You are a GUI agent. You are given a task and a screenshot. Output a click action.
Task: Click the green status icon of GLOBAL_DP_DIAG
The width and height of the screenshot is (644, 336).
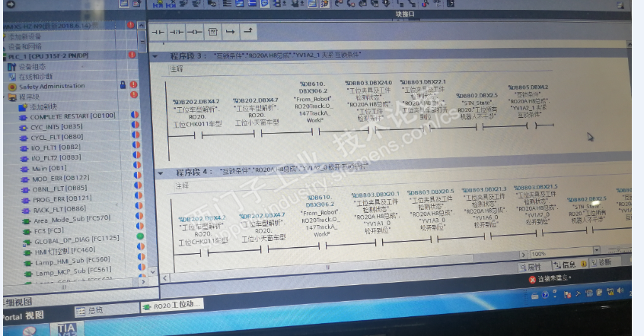coord(140,236)
